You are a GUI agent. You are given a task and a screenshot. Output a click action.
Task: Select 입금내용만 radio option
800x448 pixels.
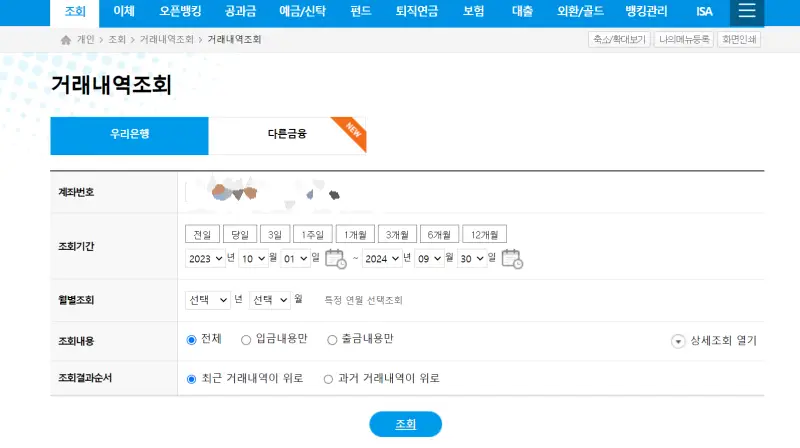tap(246, 340)
